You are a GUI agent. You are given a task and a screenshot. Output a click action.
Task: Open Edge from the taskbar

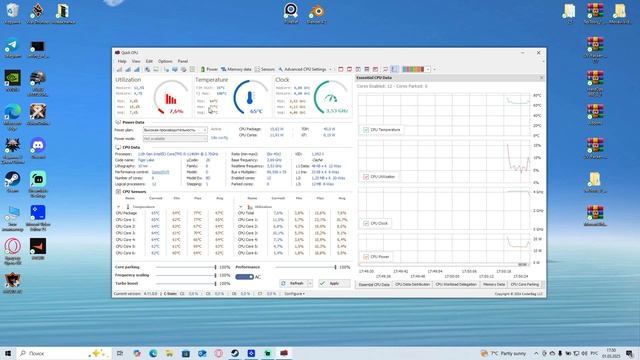[153, 353]
